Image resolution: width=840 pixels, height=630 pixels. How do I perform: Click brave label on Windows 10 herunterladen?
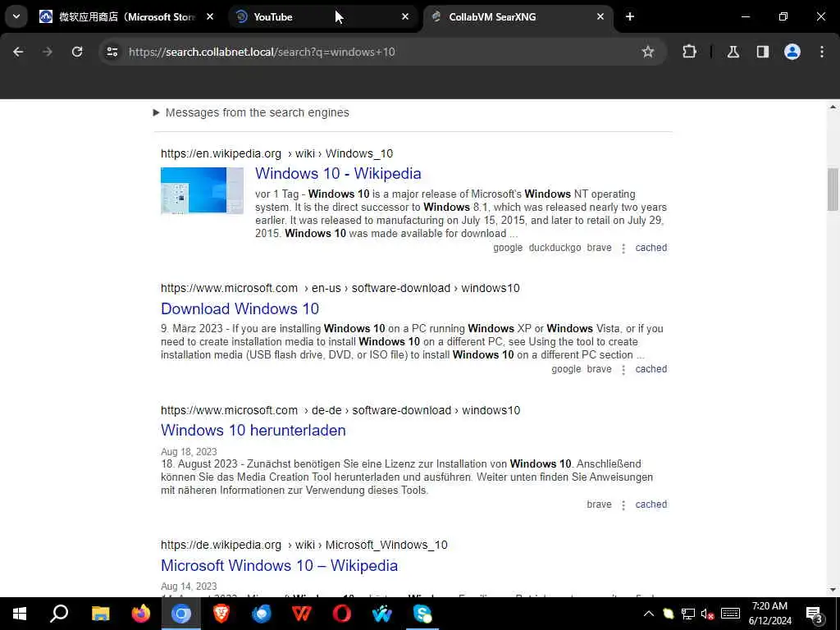pyautogui.click(x=599, y=504)
